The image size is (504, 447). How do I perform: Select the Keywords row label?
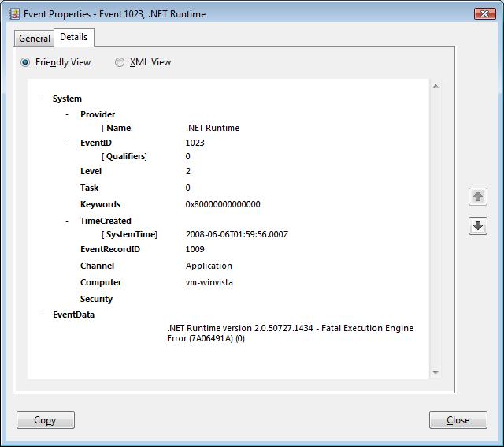[x=100, y=204]
